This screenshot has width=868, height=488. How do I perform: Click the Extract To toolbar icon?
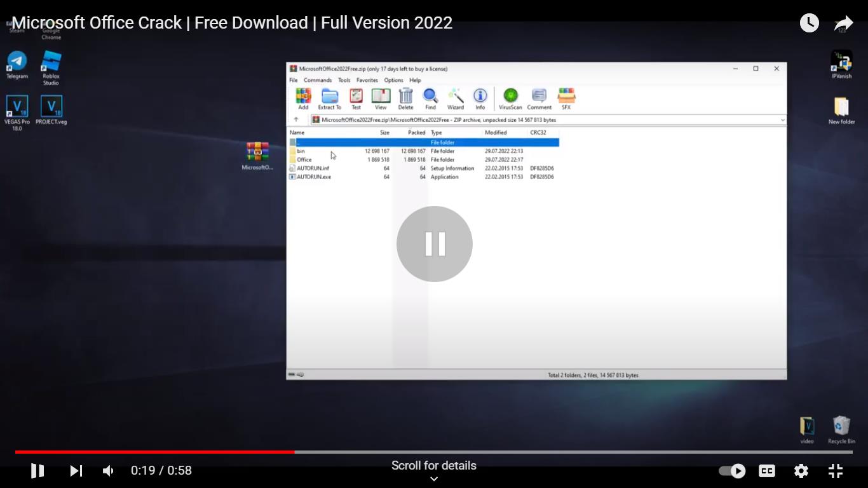(329, 98)
